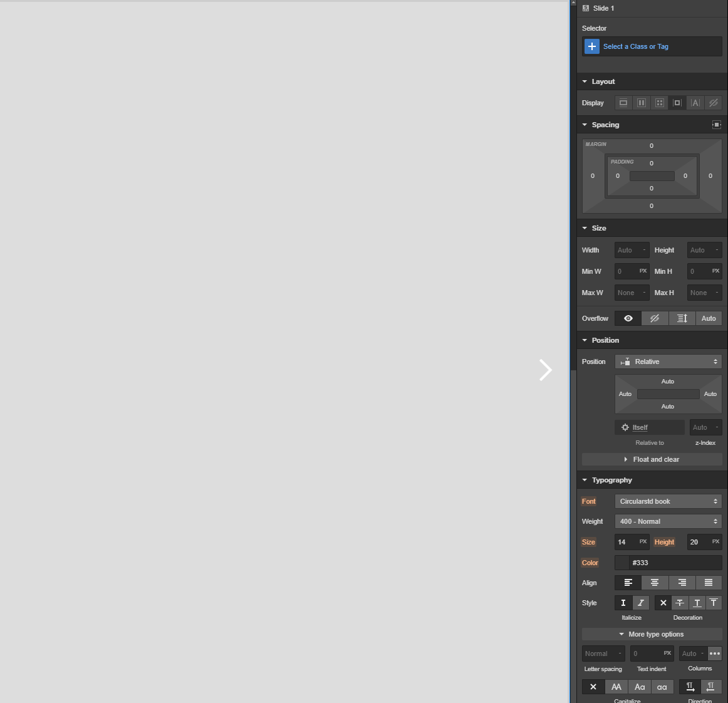Click the font Size 14 field
This screenshot has height=703, width=728.
pos(632,542)
